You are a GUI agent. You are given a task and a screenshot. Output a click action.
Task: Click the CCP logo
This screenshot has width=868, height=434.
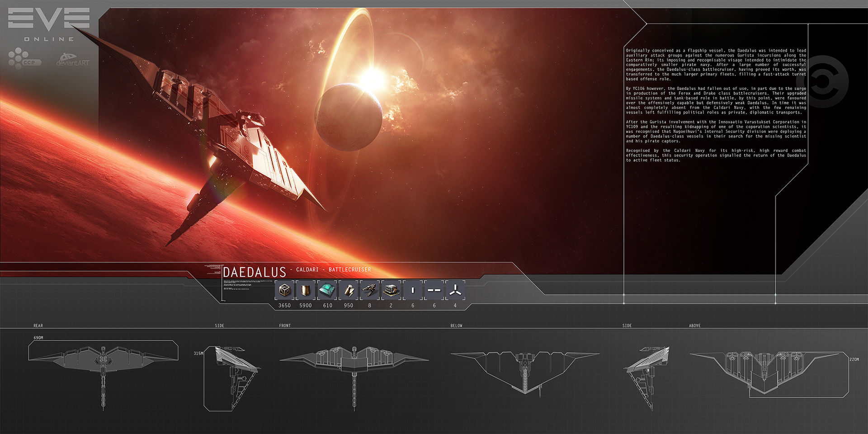[x=24, y=59]
